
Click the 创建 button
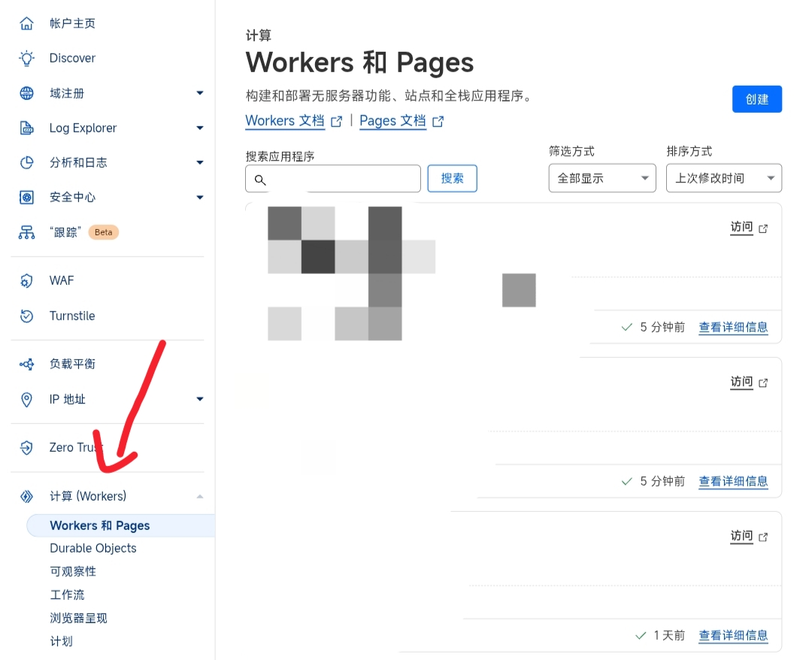tap(757, 98)
